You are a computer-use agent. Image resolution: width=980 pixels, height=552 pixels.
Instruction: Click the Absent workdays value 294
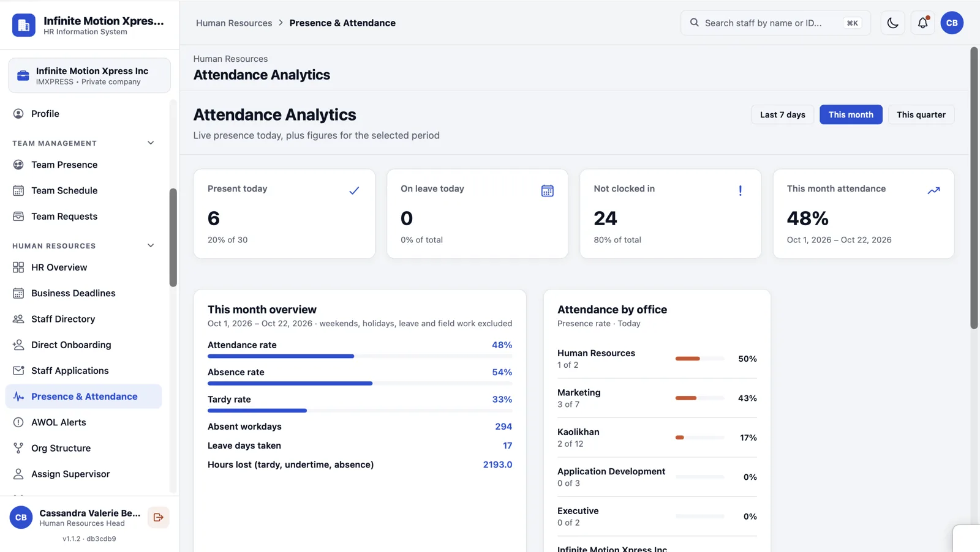tap(503, 427)
